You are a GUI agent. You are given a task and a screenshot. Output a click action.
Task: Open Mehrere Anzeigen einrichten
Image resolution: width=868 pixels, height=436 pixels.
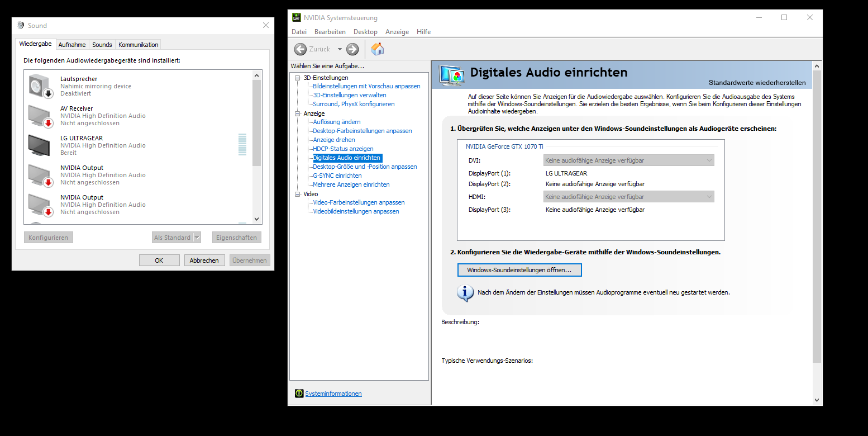tap(351, 184)
